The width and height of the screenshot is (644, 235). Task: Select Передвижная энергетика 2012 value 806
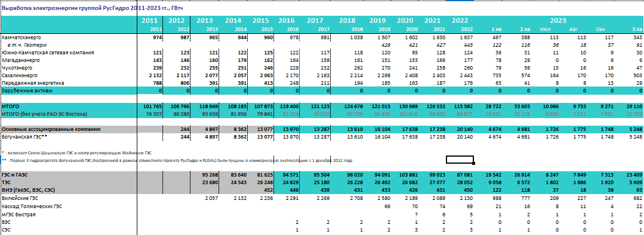click(x=186, y=84)
